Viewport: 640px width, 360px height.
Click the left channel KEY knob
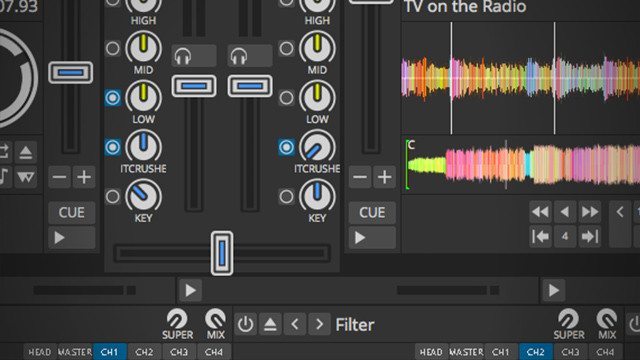click(143, 196)
